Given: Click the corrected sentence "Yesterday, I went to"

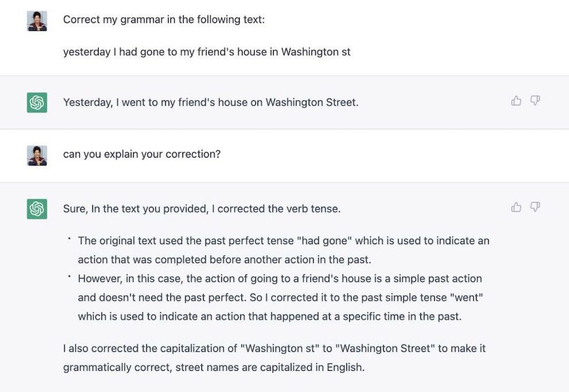Looking at the screenshot, I should point(211,102).
